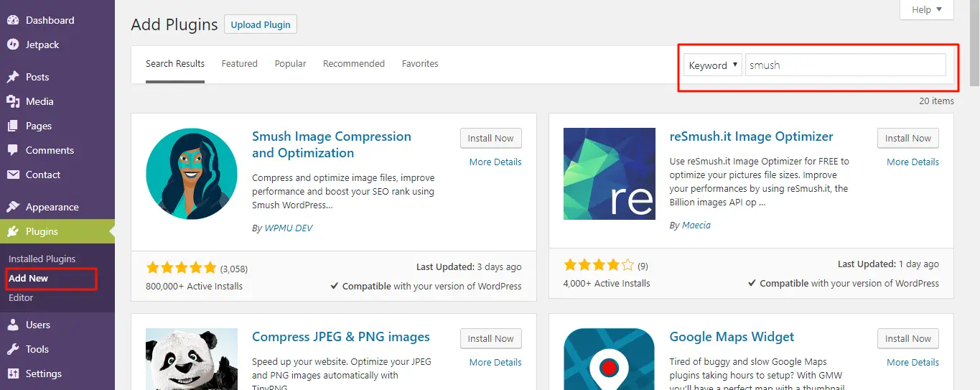Viewport: 980px width, 390px height.
Task: View More Details for Google Maps Widget
Action: tap(913, 362)
